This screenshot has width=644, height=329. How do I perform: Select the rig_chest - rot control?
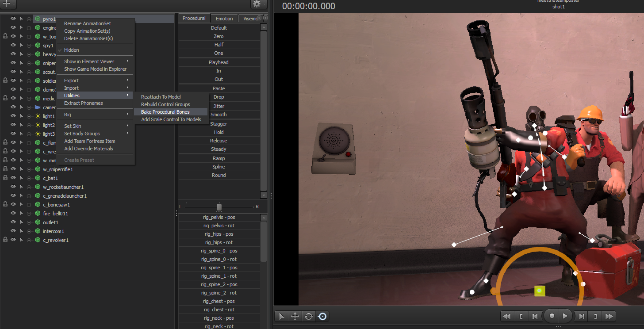pos(219,310)
